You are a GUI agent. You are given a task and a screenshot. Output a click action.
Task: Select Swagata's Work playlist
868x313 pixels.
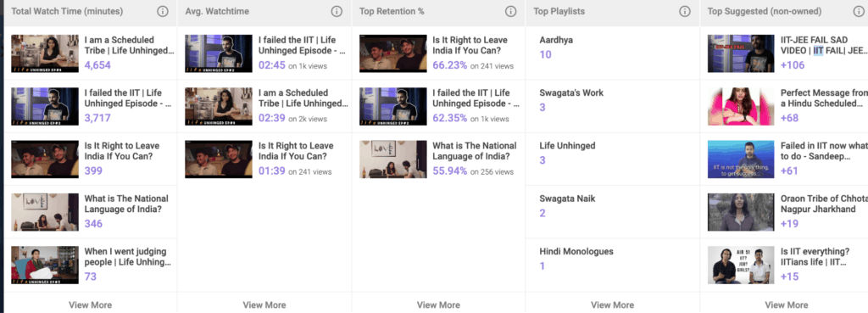[571, 92]
